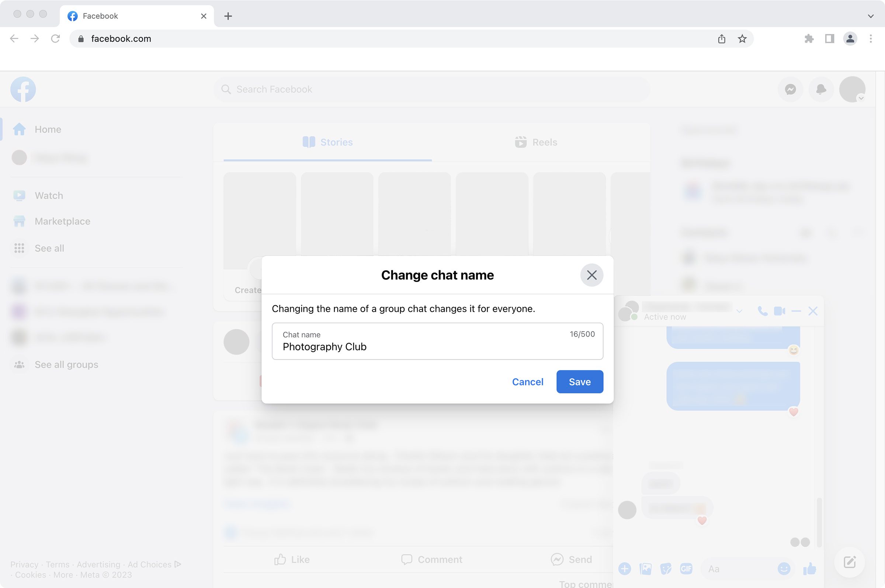Open the Chrome three-dot menu

click(871, 39)
